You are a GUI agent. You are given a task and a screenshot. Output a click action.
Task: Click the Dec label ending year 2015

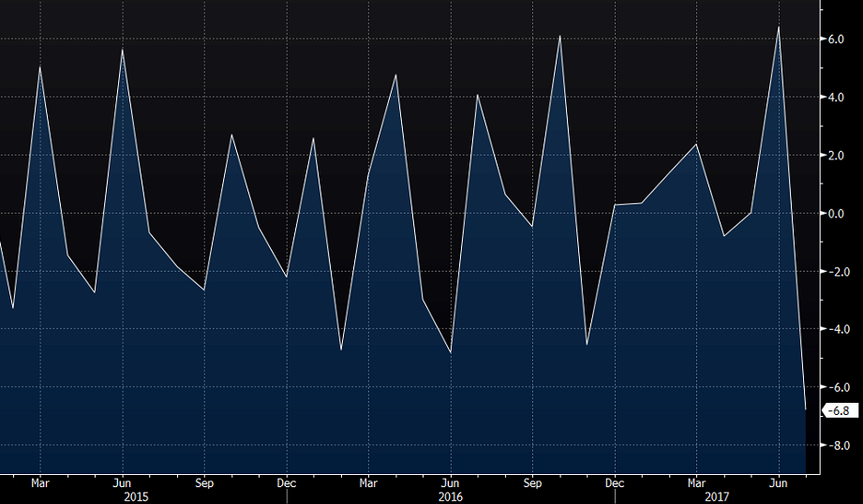coord(286,483)
